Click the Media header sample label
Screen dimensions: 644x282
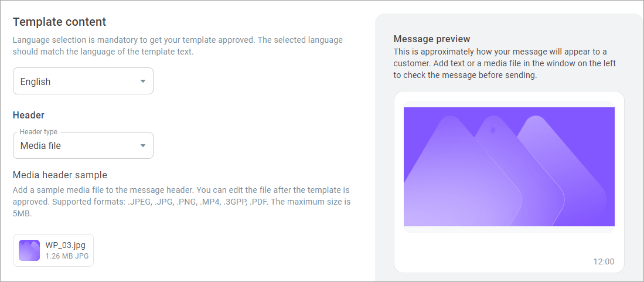click(60, 175)
